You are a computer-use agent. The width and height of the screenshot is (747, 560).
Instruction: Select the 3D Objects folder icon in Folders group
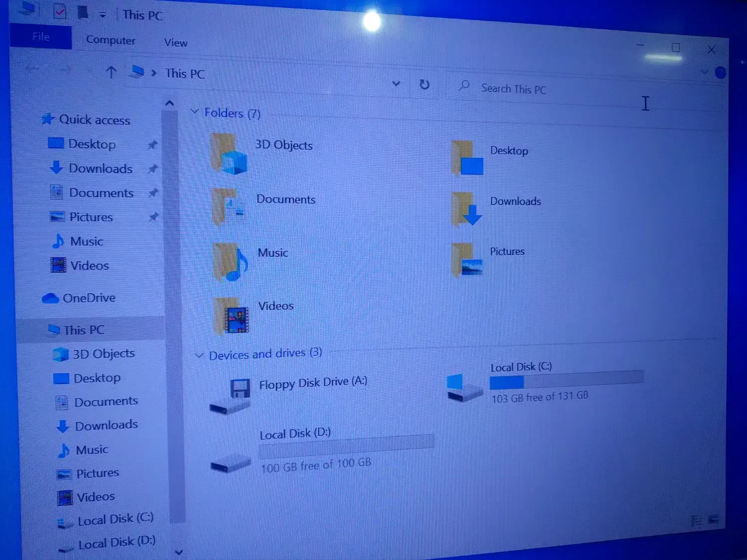click(229, 153)
